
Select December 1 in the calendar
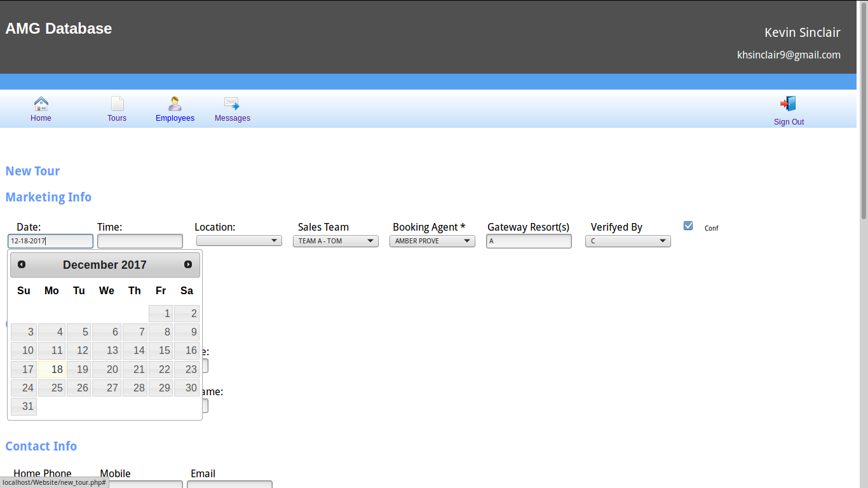click(161, 313)
